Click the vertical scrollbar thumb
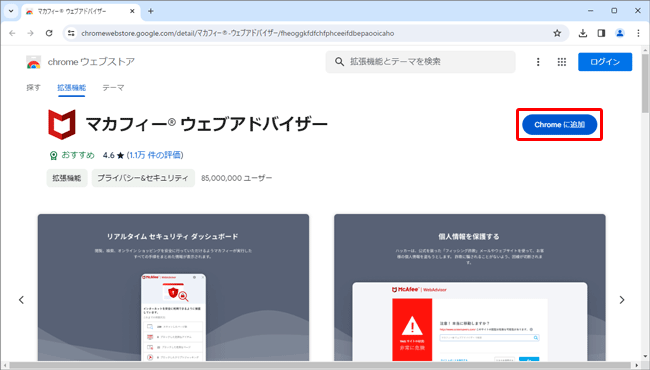Image resolution: width=650 pixels, height=370 pixels. tap(645, 83)
